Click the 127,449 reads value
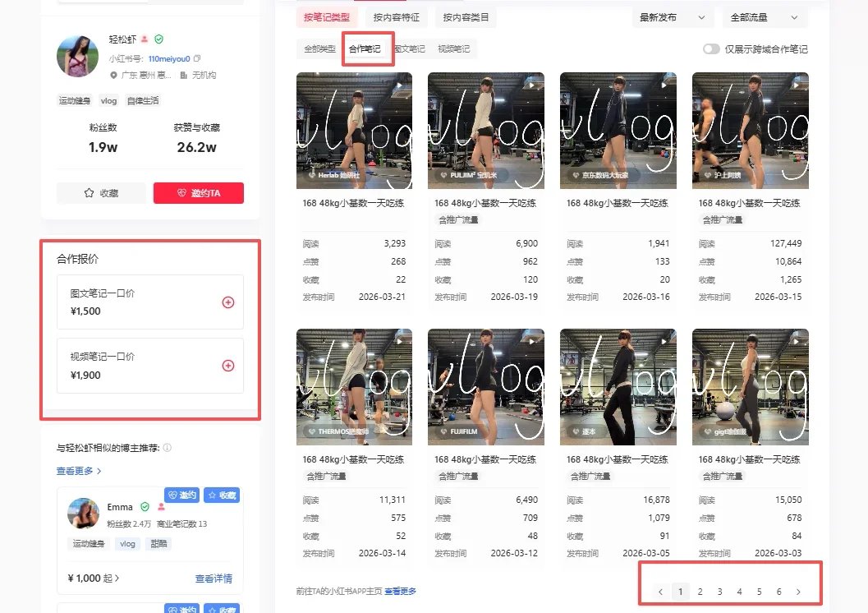Screen dimensions: 868x613 [786, 243]
